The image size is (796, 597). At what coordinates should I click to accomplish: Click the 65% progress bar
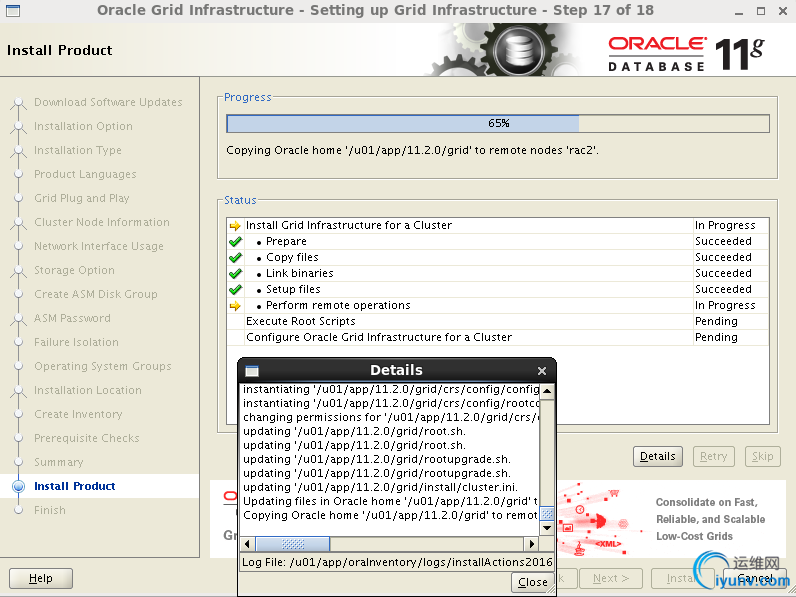498,123
